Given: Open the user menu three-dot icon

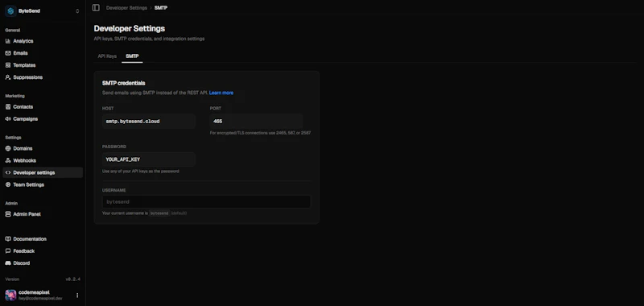Looking at the screenshot, I should tap(77, 296).
